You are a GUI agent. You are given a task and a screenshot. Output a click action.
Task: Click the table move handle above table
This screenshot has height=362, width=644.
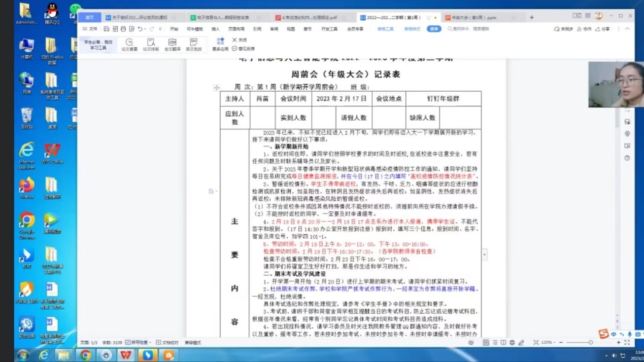click(x=217, y=88)
